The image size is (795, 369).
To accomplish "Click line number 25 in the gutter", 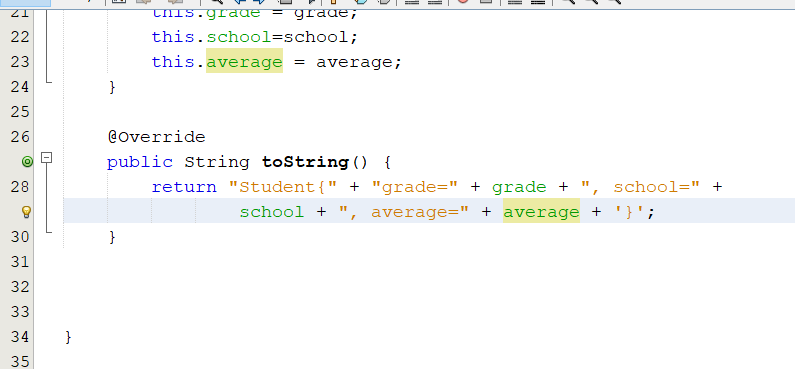I will tap(20, 112).
